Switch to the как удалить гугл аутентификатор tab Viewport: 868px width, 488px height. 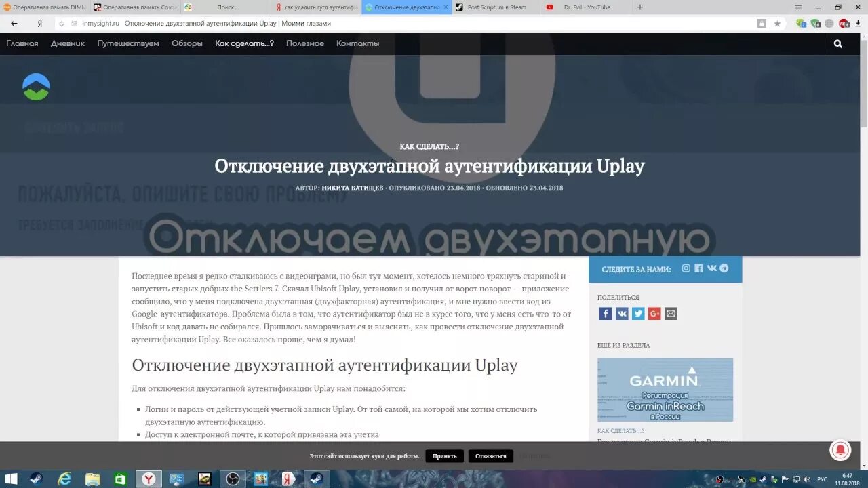pos(315,7)
